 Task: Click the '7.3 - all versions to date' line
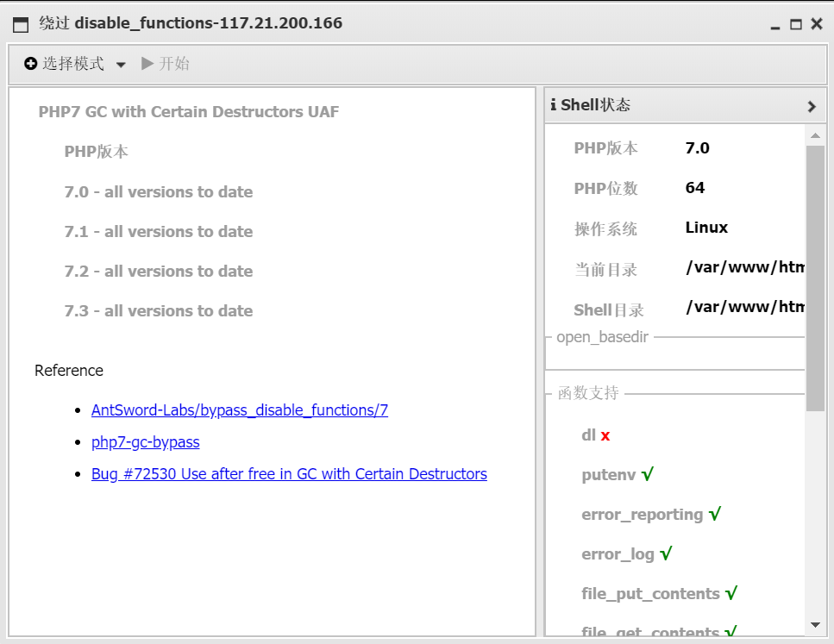[159, 311]
